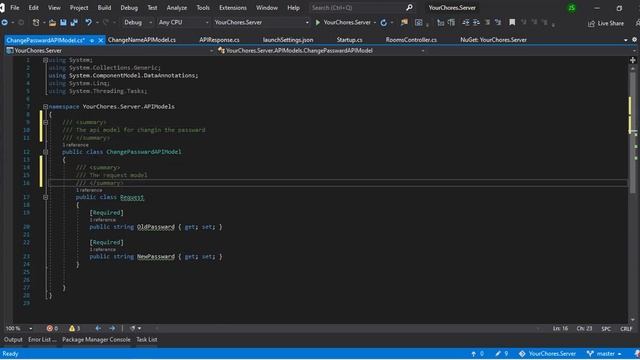Click the navigate forward arrow below the editor
Image resolution: width=640 pixels, height=360 pixels.
tap(112, 328)
